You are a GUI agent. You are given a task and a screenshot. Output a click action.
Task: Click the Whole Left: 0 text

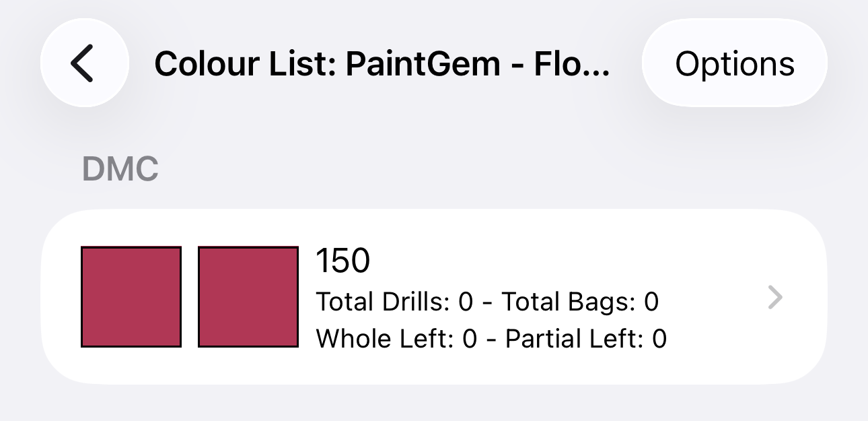(396, 338)
